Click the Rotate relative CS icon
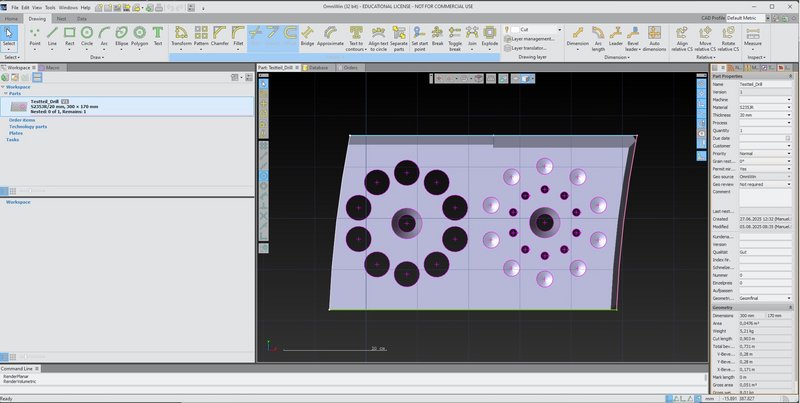 pos(728,36)
